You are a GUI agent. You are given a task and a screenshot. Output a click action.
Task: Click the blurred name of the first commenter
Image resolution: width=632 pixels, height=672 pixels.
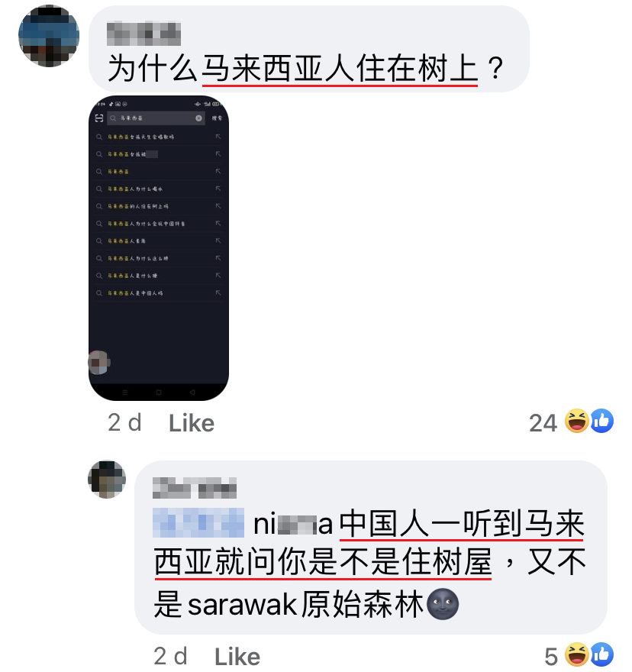(144, 34)
